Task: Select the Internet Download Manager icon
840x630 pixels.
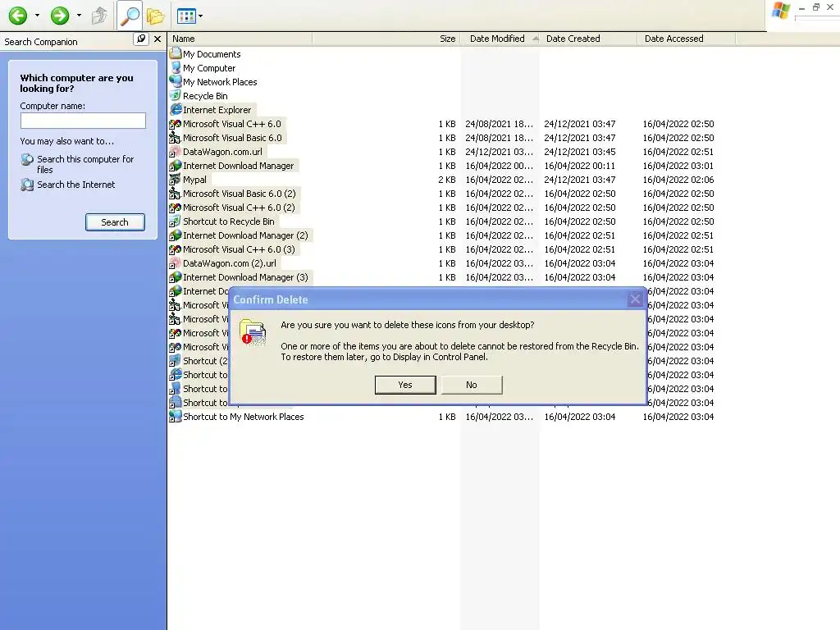Action: coord(176,166)
